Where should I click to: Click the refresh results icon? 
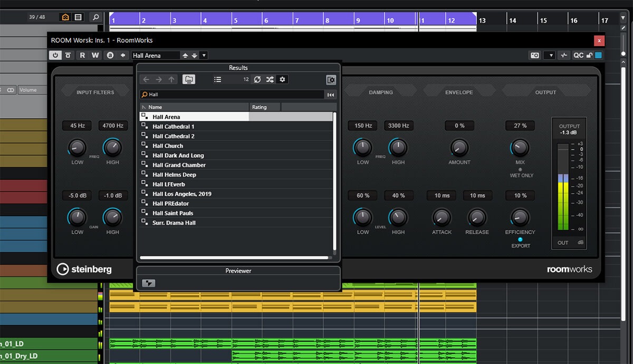point(257,80)
